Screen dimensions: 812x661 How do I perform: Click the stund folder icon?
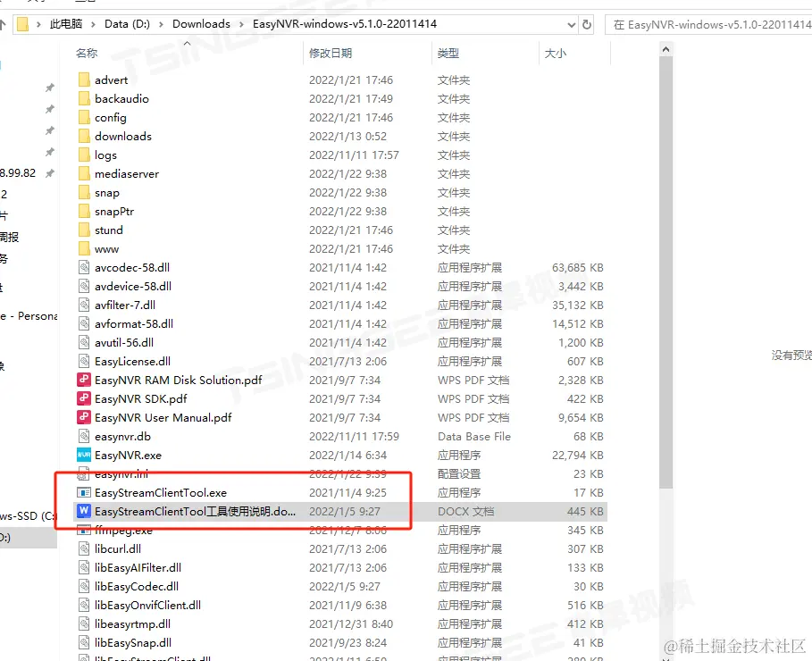(84, 230)
